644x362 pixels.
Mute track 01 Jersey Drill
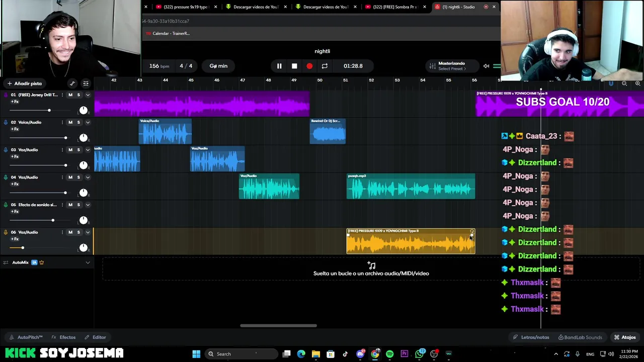(70, 95)
